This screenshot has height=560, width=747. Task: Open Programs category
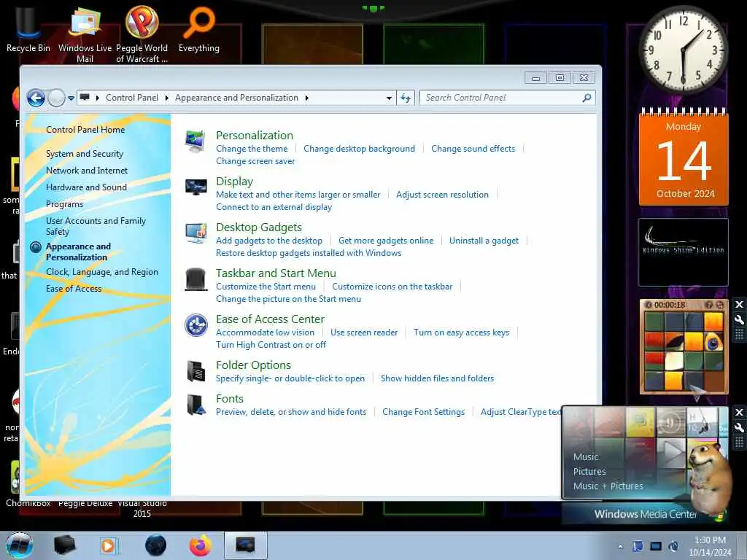click(x=64, y=204)
